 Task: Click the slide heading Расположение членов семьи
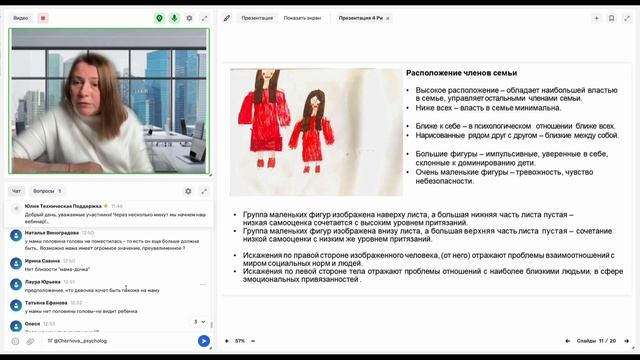pyautogui.click(x=462, y=73)
